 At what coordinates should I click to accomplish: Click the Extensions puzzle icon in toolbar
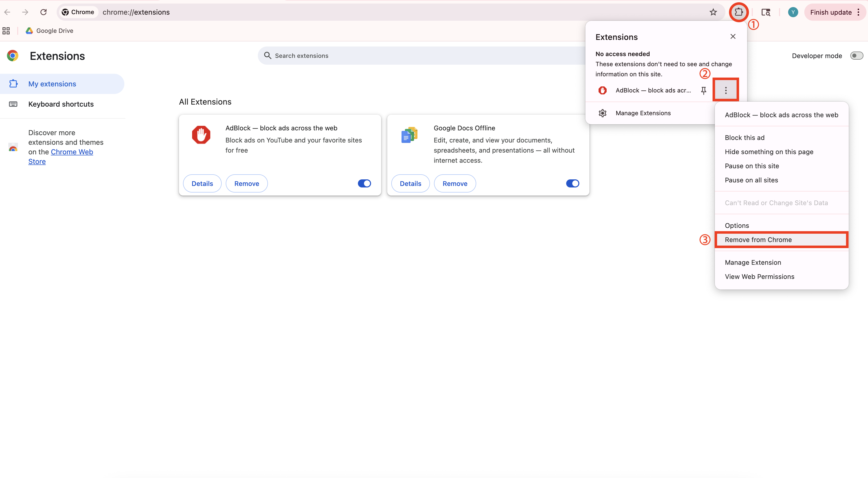pyautogui.click(x=738, y=12)
